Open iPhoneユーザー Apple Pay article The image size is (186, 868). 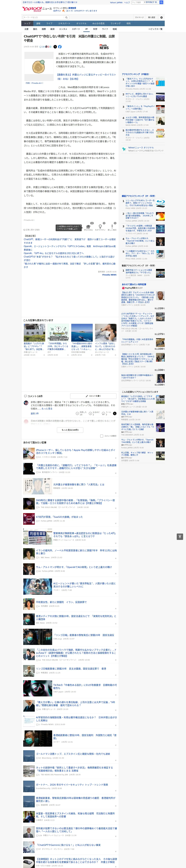coord(76,451)
